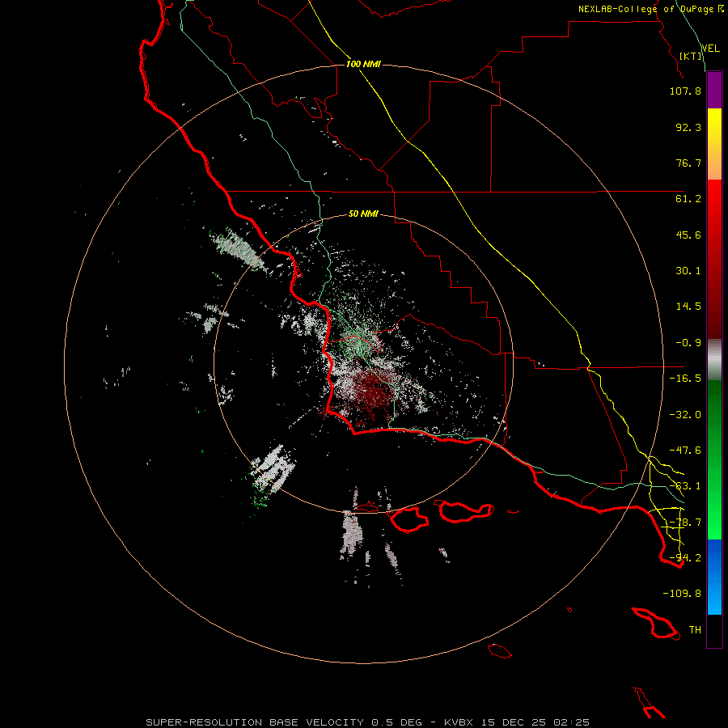Click the [KT] units label

click(691, 56)
